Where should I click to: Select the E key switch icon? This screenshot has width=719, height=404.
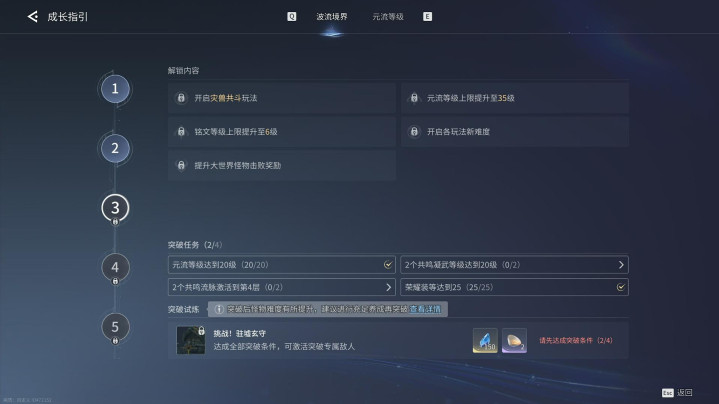pyautogui.click(x=427, y=17)
